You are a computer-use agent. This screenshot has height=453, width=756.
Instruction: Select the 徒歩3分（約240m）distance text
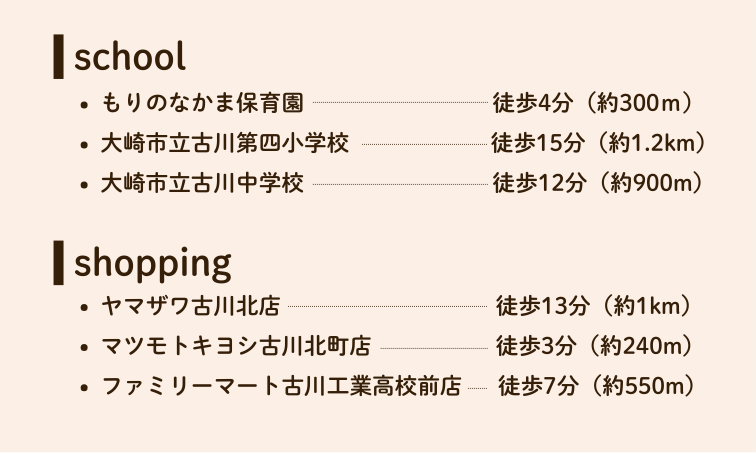pos(595,346)
